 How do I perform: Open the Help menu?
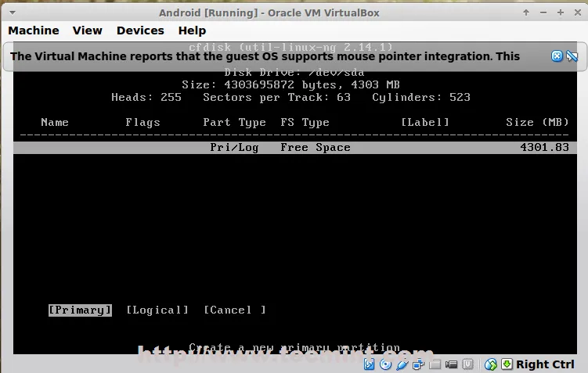click(192, 30)
